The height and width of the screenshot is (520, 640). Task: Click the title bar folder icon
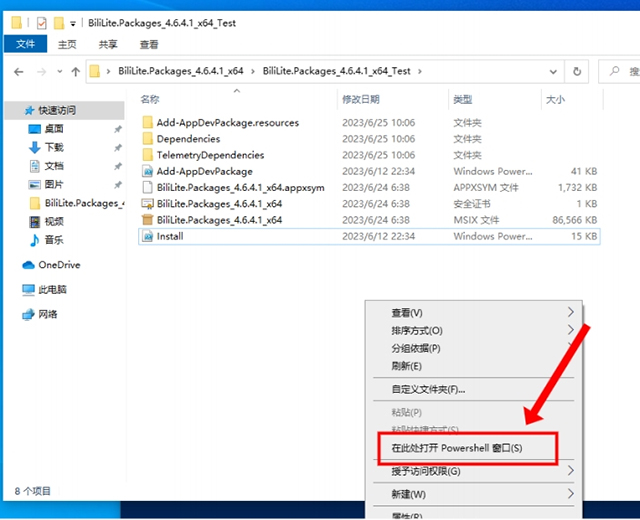click(16, 22)
